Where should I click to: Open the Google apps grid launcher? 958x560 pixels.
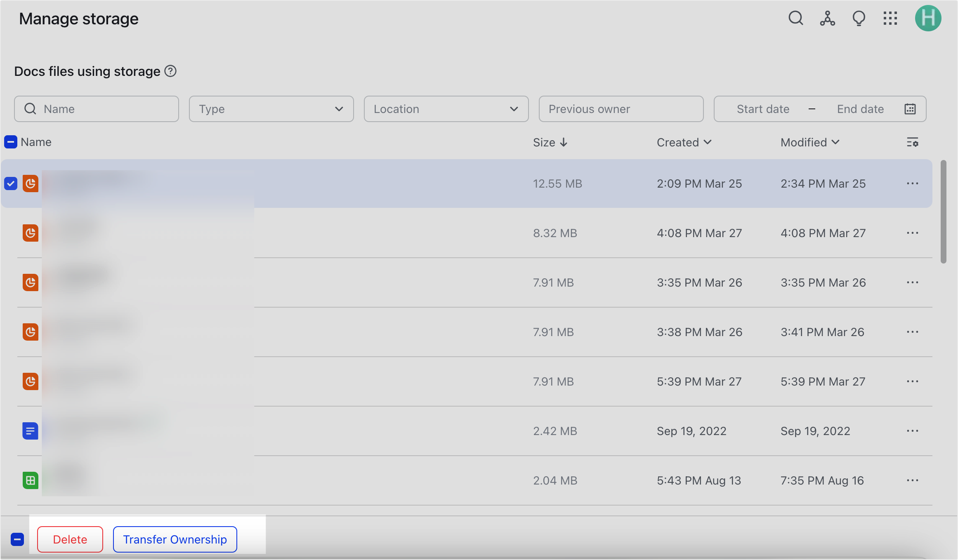[x=890, y=18]
